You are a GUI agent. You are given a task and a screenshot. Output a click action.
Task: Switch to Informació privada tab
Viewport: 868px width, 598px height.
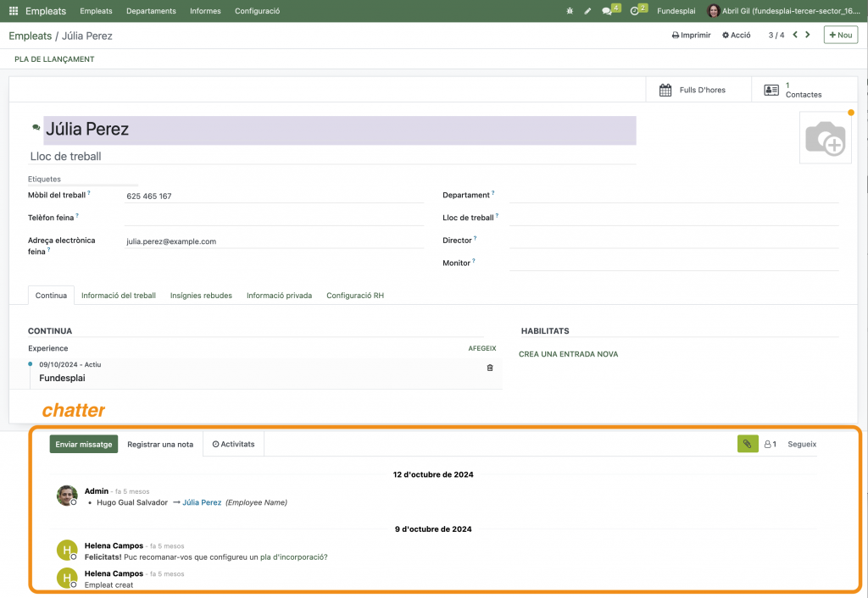279,296
